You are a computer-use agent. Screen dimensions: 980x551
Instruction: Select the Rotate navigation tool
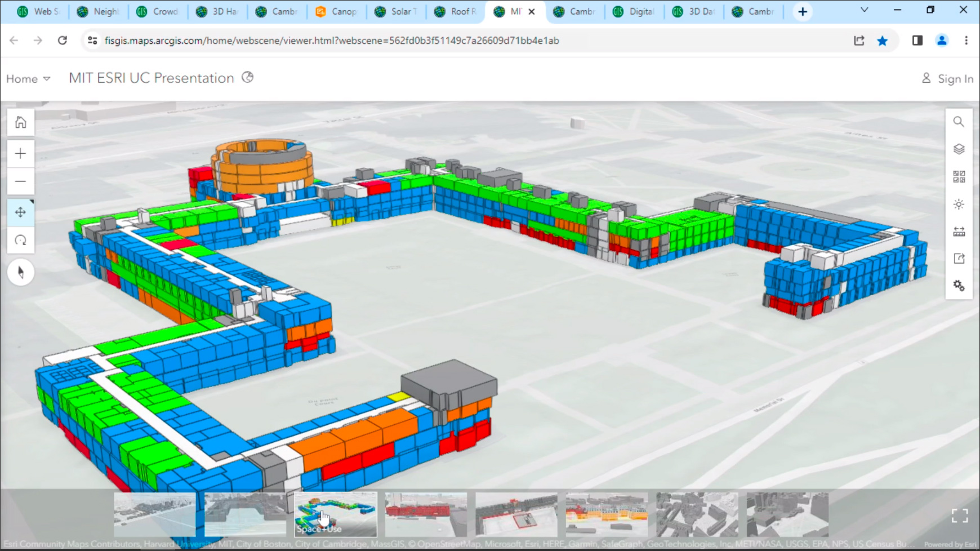click(x=21, y=241)
